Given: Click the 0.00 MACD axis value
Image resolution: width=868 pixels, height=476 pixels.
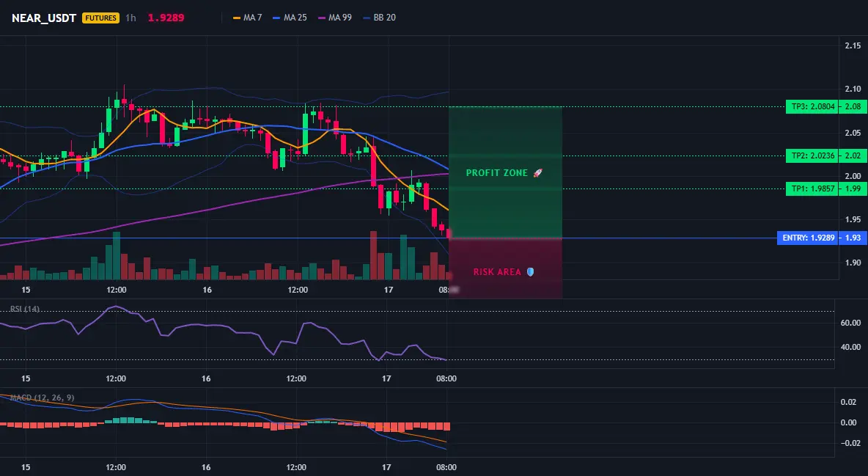Looking at the screenshot, I should (x=849, y=422).
